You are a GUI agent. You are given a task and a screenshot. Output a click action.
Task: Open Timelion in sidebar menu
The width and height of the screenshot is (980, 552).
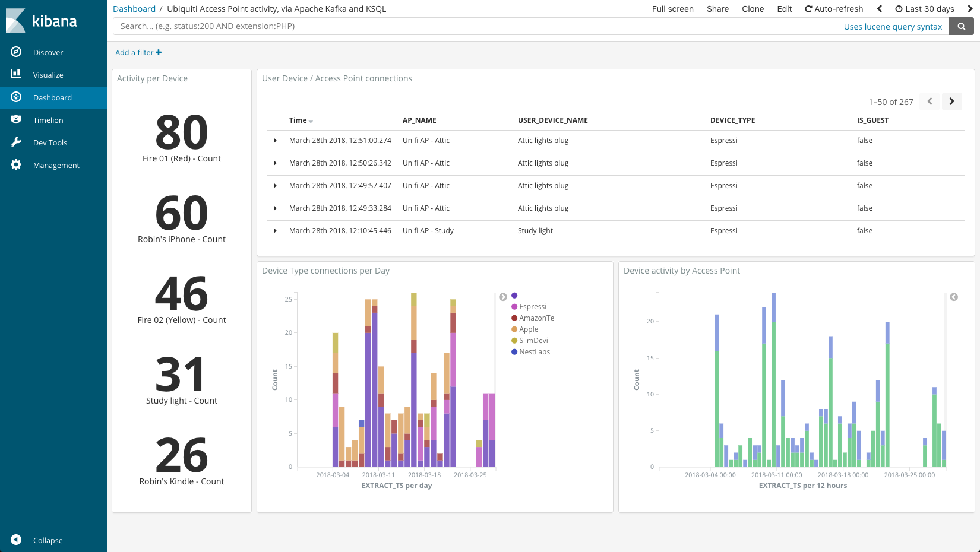48,120
